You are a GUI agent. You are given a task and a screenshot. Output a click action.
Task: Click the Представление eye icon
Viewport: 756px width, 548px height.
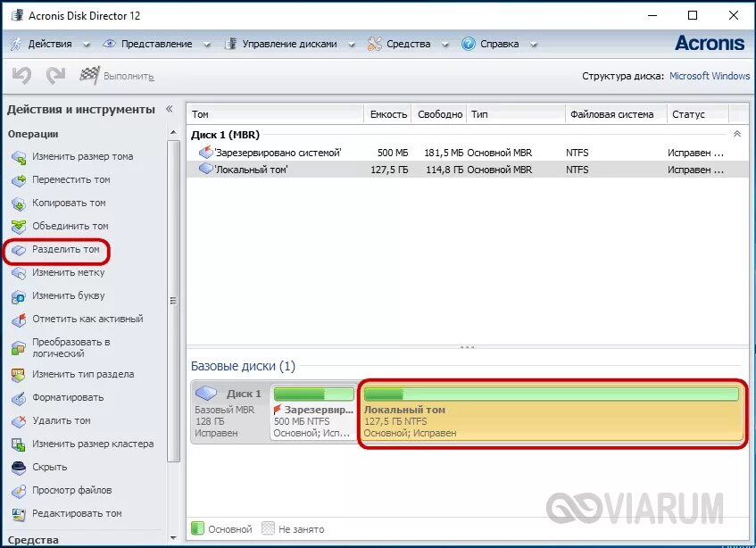110,44
